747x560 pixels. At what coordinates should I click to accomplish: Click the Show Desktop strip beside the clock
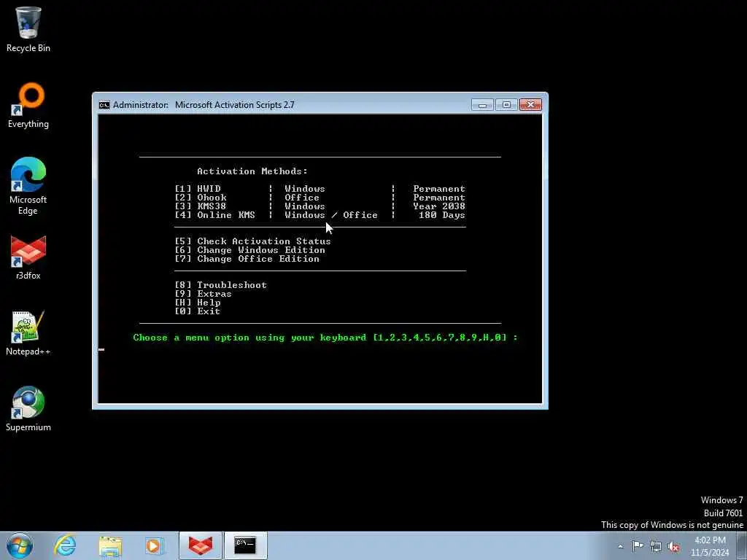(x=742, y=545)
